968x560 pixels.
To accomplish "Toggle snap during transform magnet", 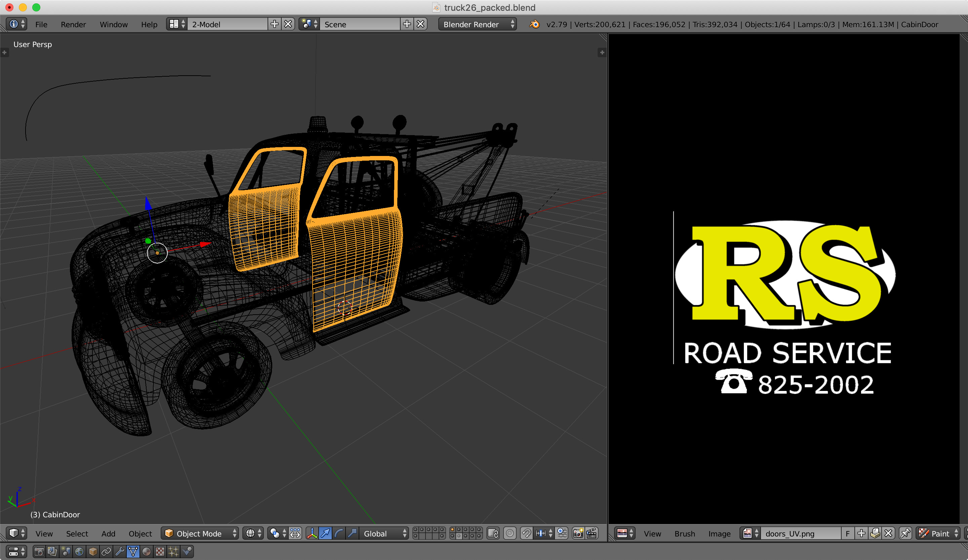I will (x=526, y=533).
